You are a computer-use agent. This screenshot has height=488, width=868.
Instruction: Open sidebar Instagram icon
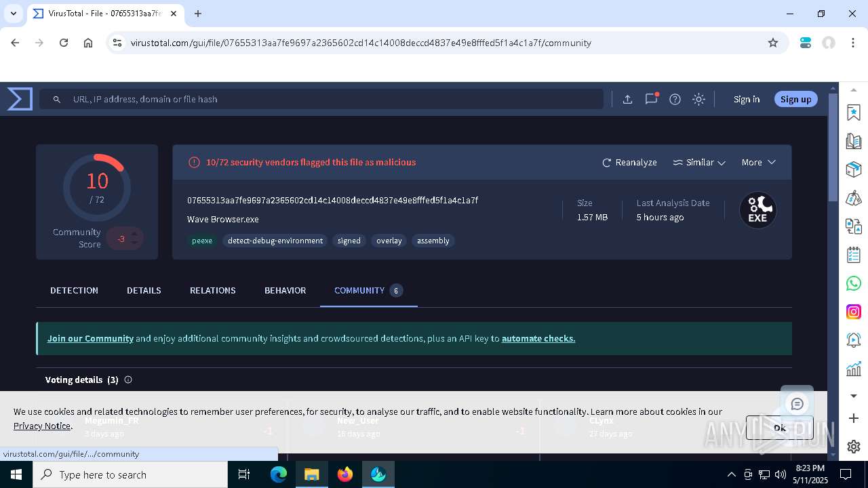tap(854, 312)
